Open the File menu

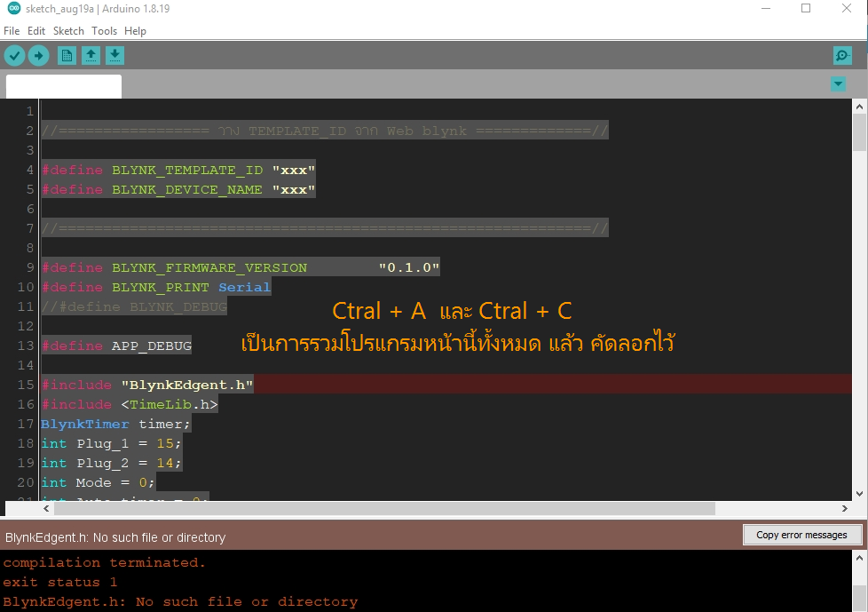12,31
